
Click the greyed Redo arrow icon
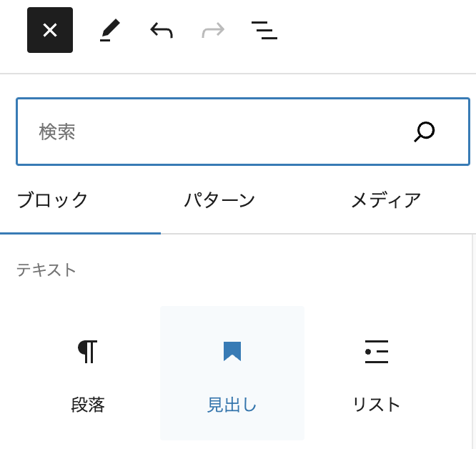(x=213, y=30)
